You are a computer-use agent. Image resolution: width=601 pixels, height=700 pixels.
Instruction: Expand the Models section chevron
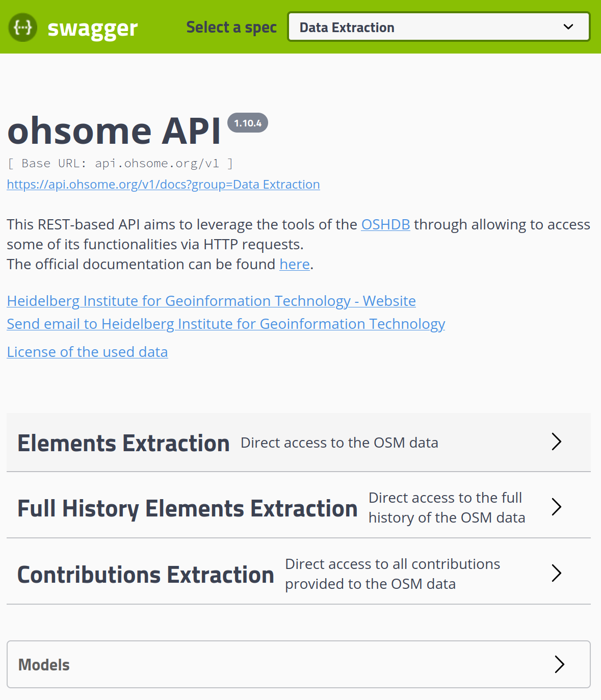pos(560,664)
